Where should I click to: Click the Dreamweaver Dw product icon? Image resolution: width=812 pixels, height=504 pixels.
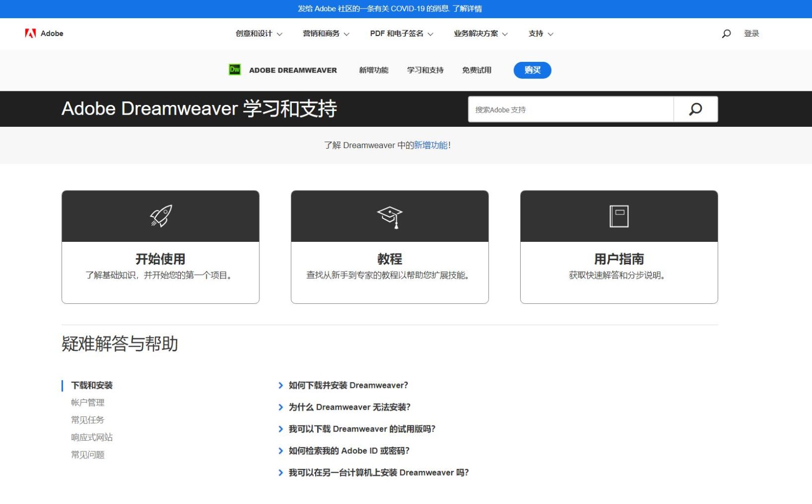pyautogui.click(x=234, y=70)
